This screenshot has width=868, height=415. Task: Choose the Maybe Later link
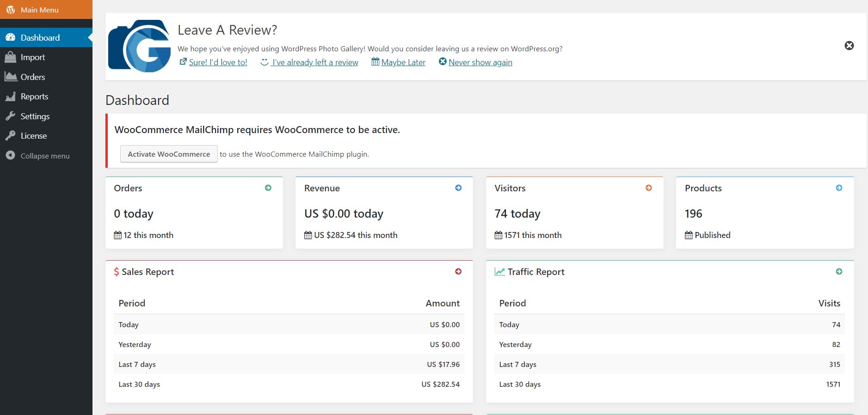coord(403,62)
